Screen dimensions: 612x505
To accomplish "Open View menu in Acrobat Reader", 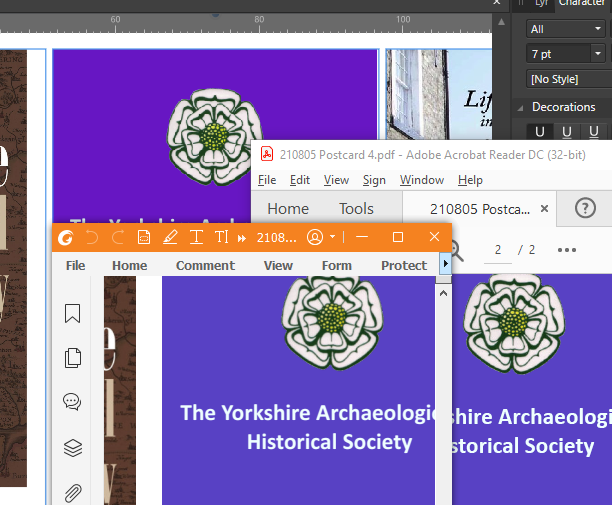I will [336, 180].
